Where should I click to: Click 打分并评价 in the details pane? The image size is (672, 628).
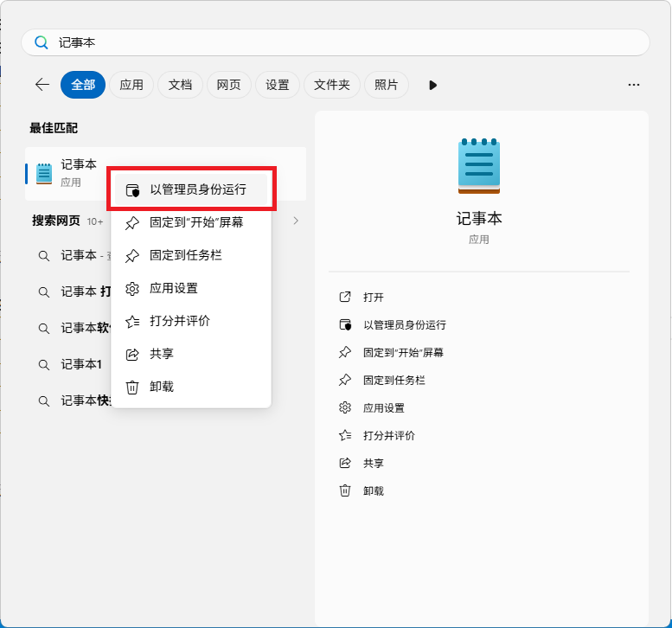click(x=389, y=435)
